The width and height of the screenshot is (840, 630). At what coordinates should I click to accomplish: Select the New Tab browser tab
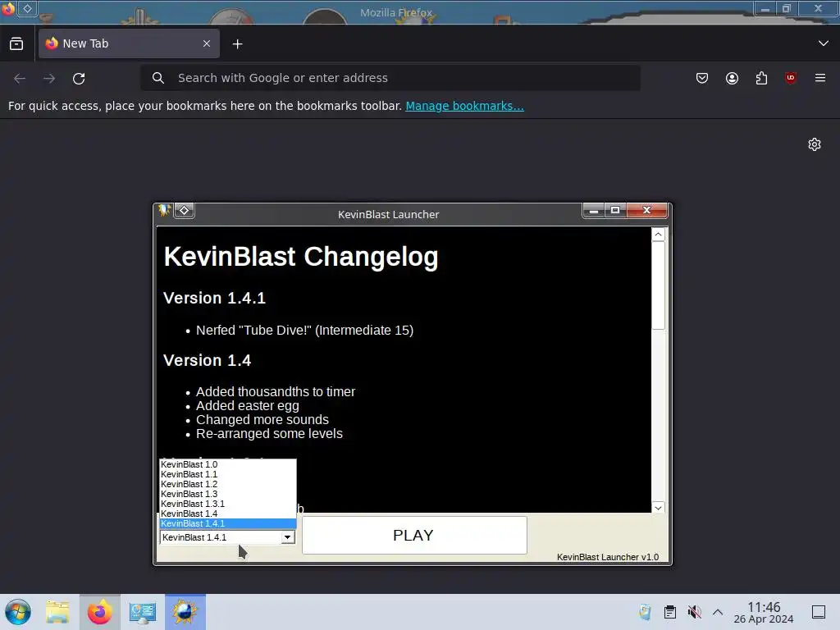coord(129,43)
